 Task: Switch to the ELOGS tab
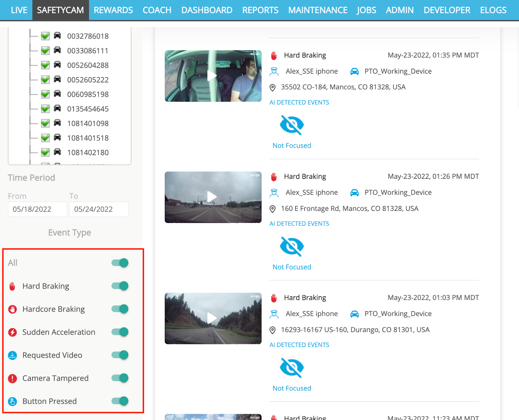pyautogui.click(x=493, y=10)
